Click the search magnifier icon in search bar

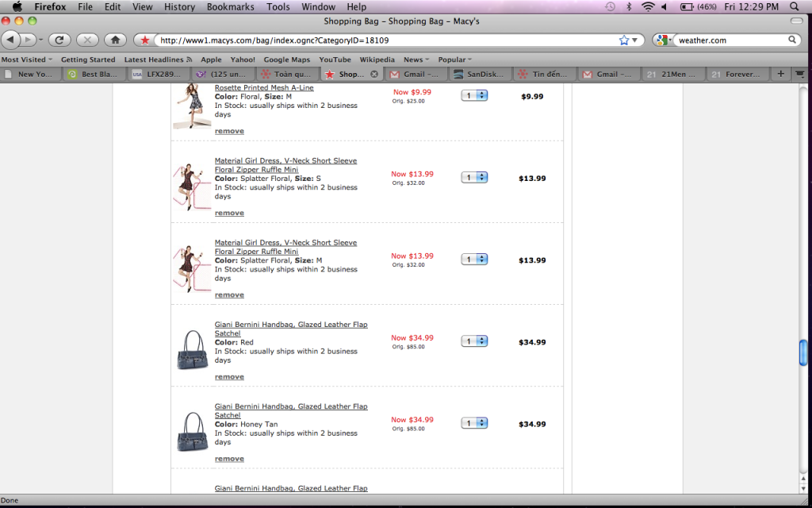coord(792,40)
